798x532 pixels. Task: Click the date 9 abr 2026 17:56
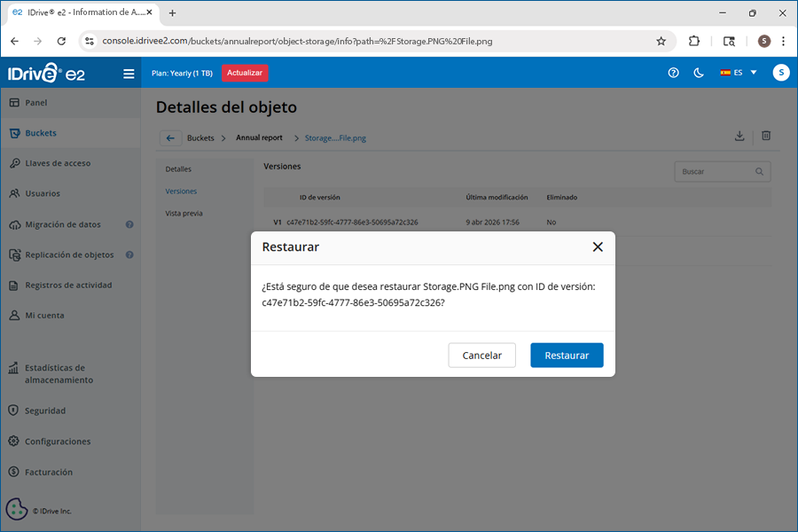click(x=492, y=222)
